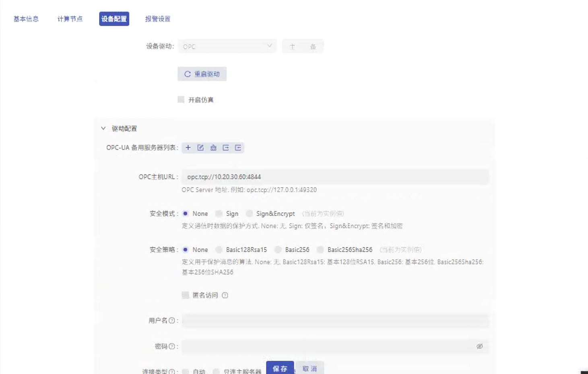The height and width of the screenshot is (374, 588).
Task: Toggle password visibility eye icon
Action: (x=479, y=346)
